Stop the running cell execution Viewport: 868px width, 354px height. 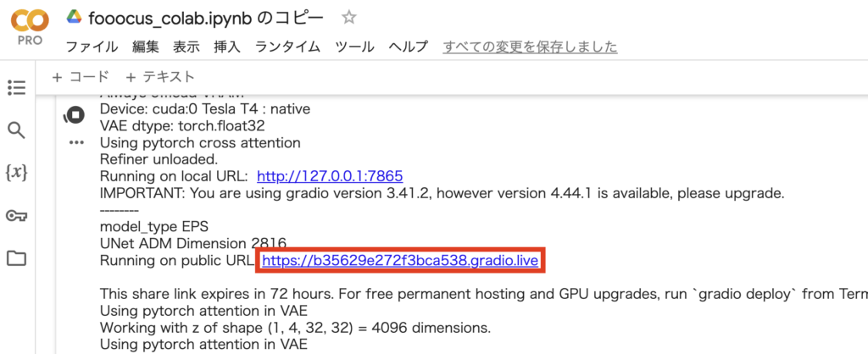tap(75, 115)
